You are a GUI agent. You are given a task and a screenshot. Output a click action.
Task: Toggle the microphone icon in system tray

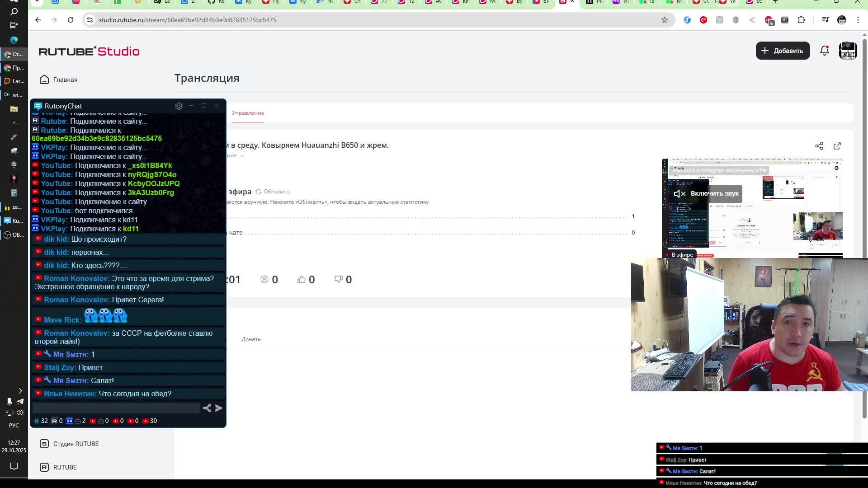9,402
